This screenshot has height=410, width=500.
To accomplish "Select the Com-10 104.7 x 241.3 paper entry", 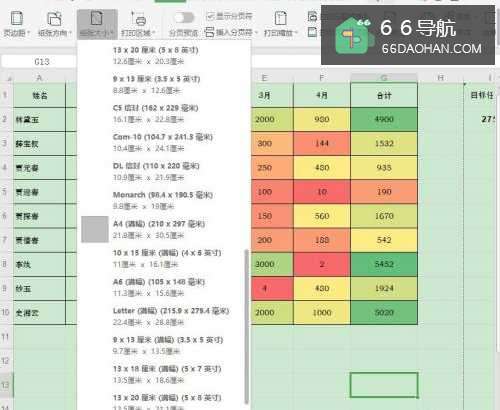I will (x=164, y=142).
